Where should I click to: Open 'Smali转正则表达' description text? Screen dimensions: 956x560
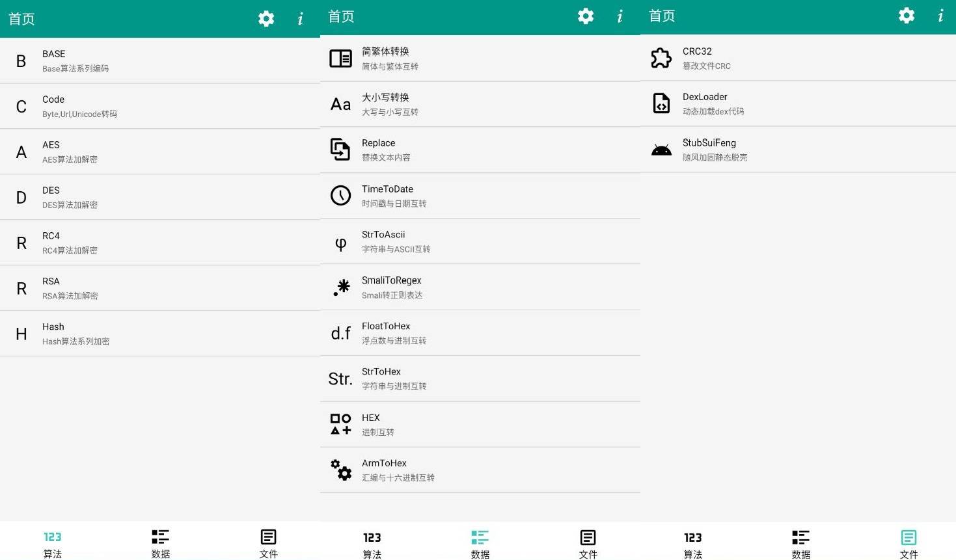point(392,295)
